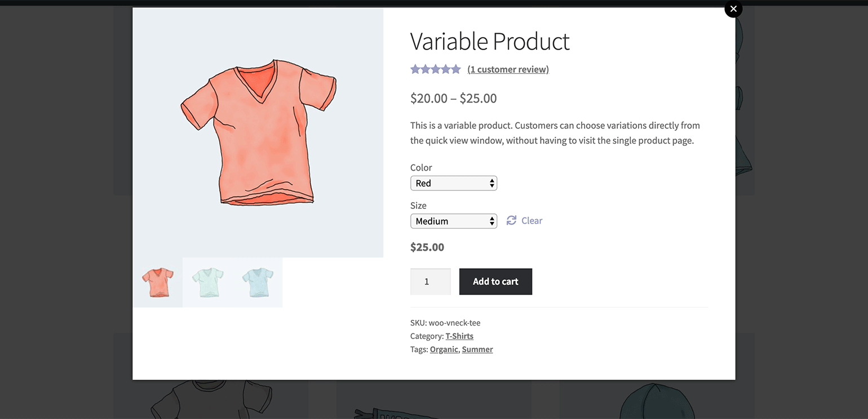
Task: Select the blue t-shirt thumbnail
Action: (x=258, y=282)
